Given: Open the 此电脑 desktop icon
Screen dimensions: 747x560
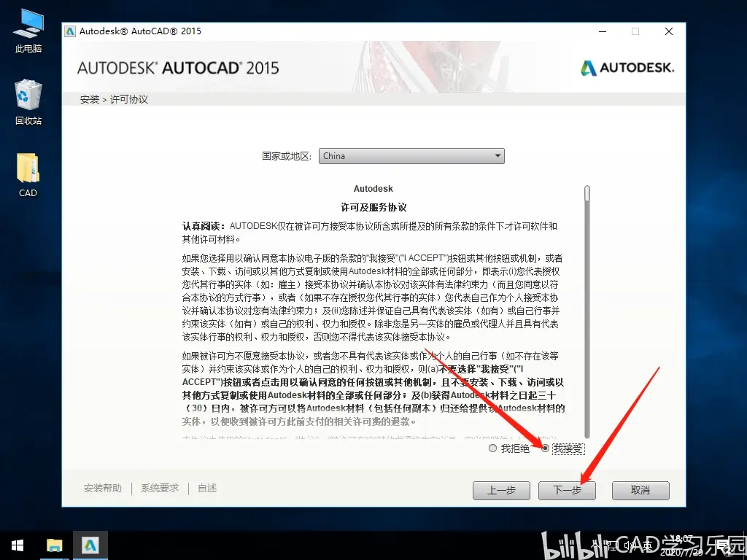Looking at the screenshot, I should point(28,31).
